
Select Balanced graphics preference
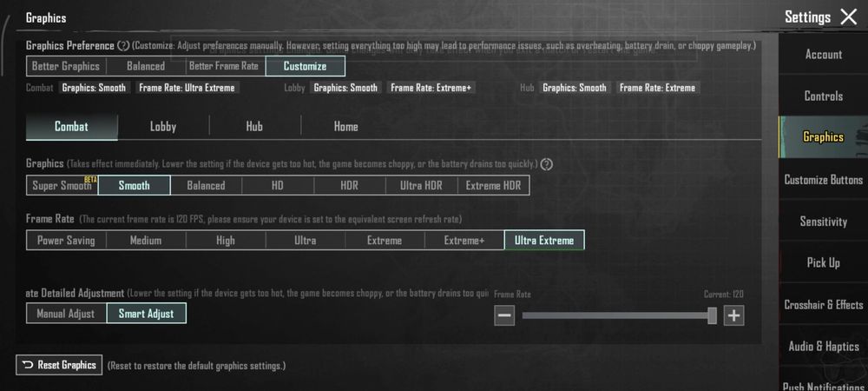click(146, 66)
